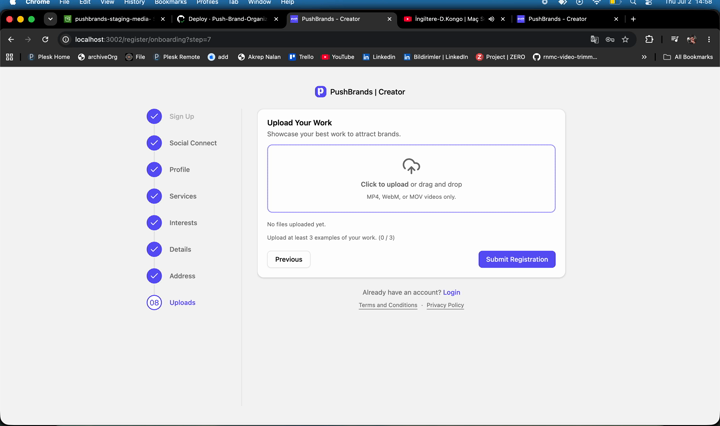The image size is (720, 426).
Task: Open the Chrome extensions puzzle icon
Action: pos(649,39)
